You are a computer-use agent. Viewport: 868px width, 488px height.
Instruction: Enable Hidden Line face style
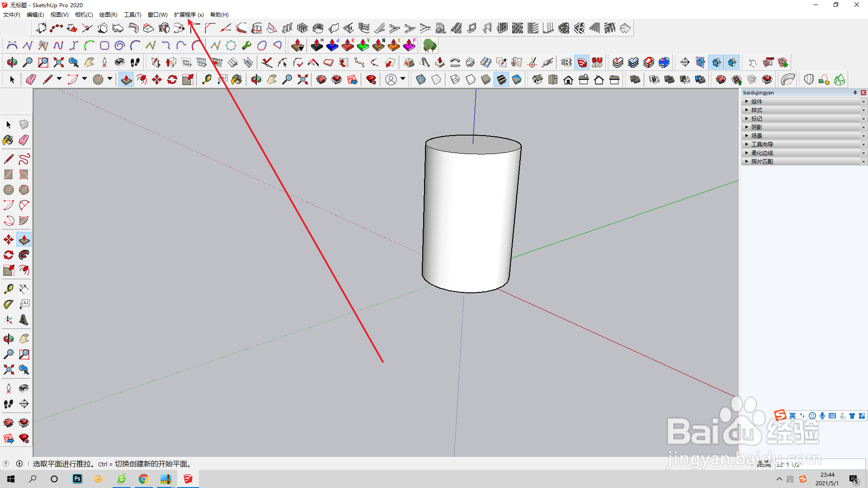coord(471,80)
